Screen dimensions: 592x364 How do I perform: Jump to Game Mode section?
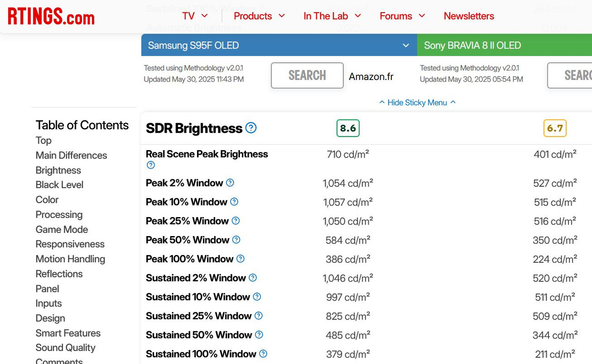[x=62, y=229]
